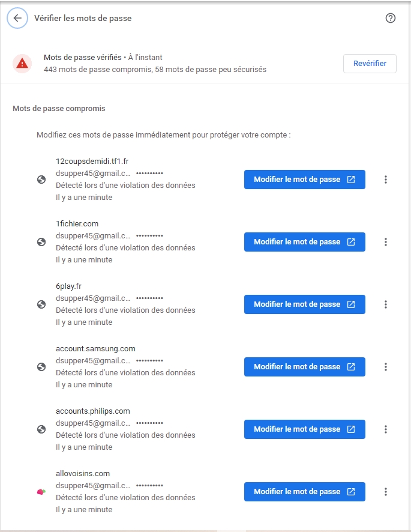Open more actions menu for allovoisins.com

386,492
